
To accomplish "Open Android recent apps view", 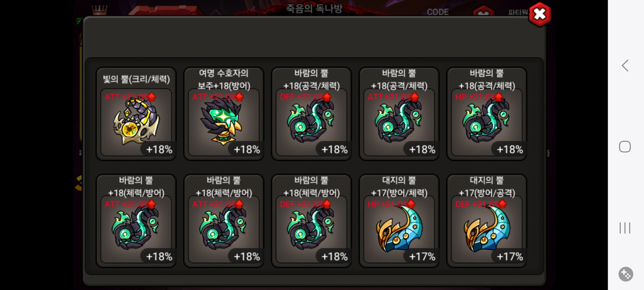I will pyautogui.click(x=625, y=228).
